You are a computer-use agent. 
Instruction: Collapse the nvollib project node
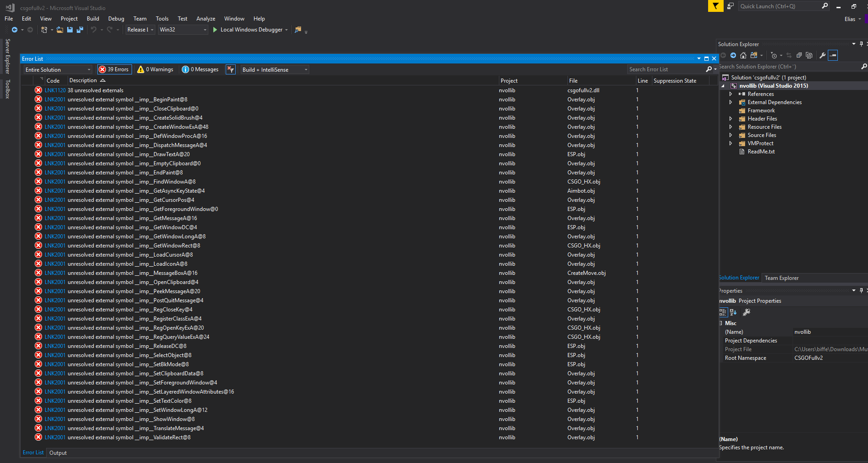723,86
